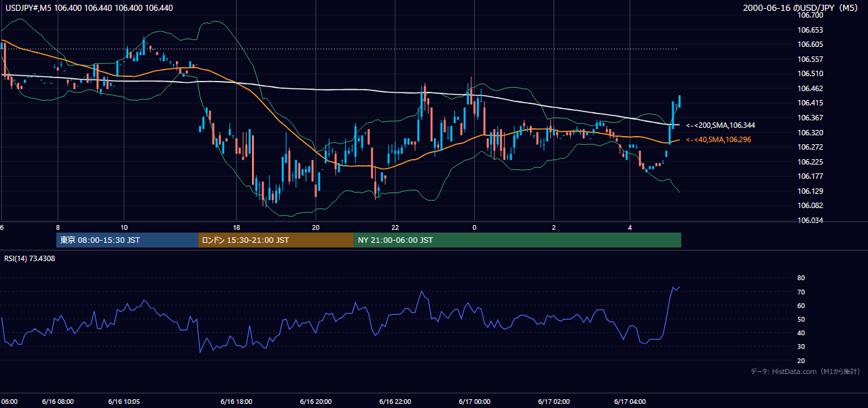Click price axis value 106.320
This screenshot has width=868, height=408.
tap(810, 133)
